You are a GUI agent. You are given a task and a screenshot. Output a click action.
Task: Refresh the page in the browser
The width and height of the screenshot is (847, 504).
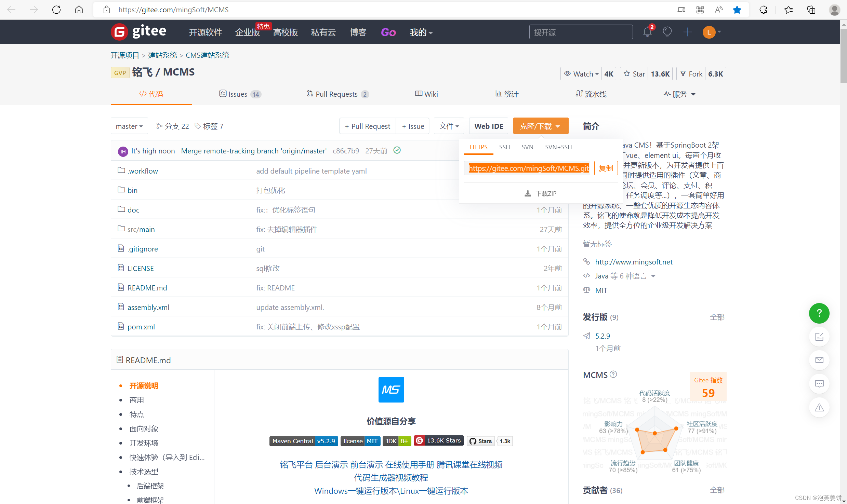coord(56,10)
